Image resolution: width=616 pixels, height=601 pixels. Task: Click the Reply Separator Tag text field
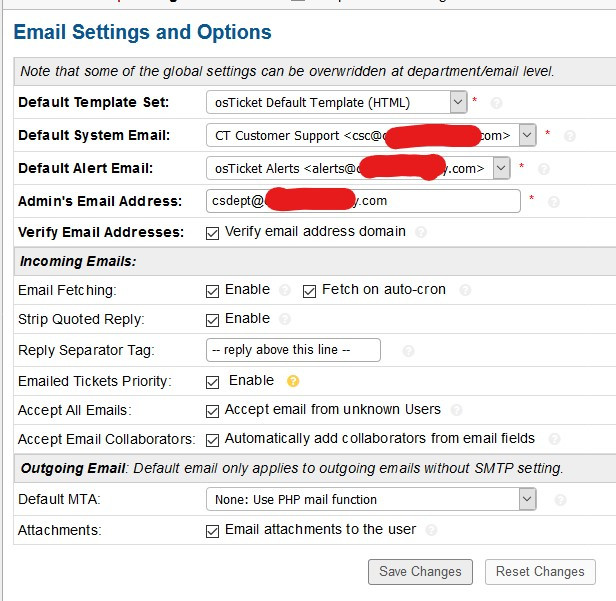[293, 350]
